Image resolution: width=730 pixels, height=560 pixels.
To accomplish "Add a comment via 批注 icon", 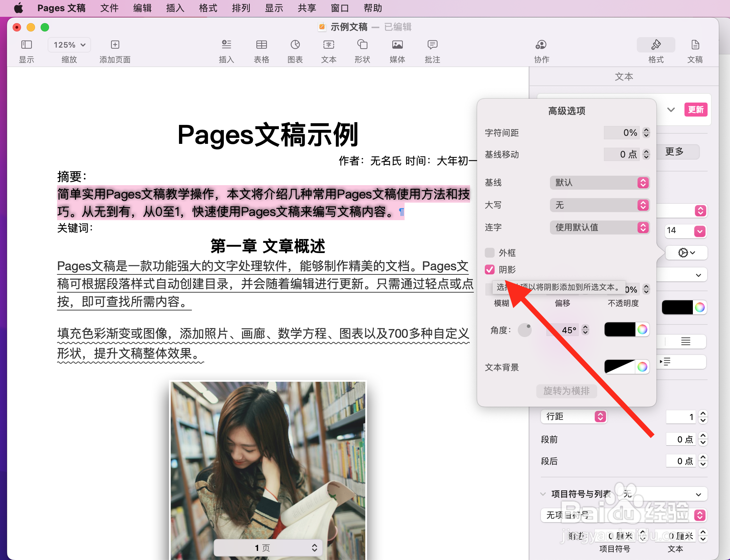I will 432,45.
